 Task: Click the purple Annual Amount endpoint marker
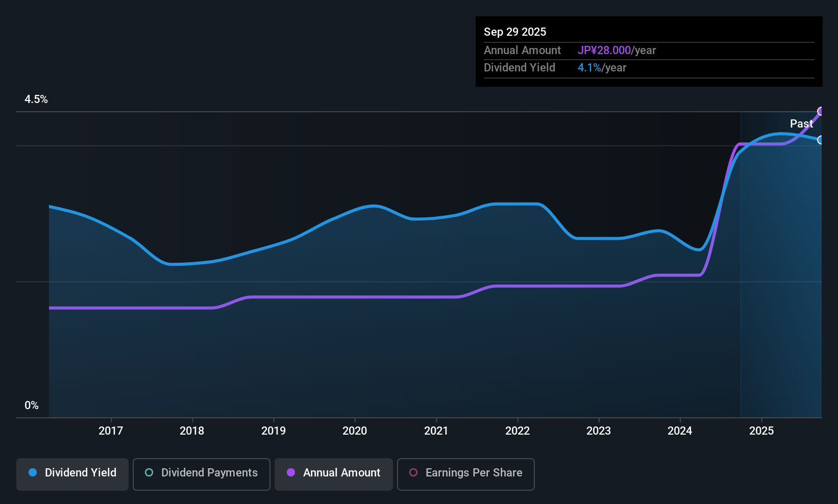coord(821,111)
